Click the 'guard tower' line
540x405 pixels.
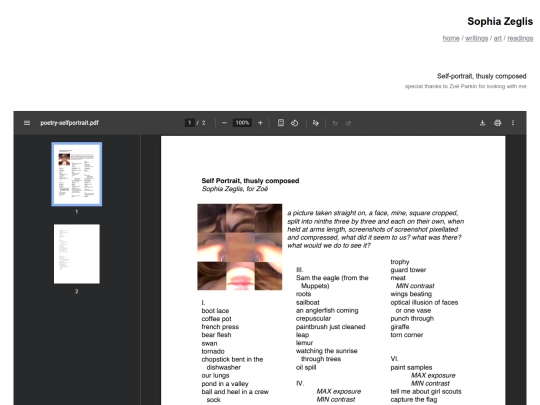pyautogui.click(x=408, y=270)
